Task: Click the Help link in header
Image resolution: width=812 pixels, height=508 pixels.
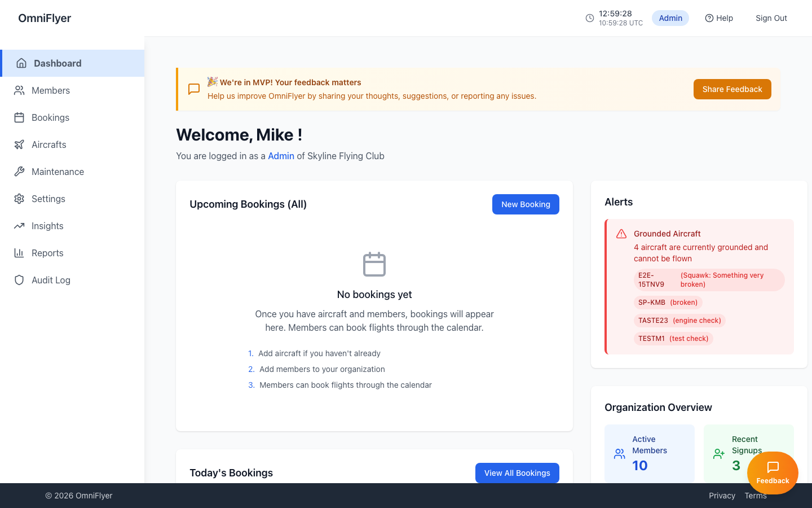Action: coord(719,18)
